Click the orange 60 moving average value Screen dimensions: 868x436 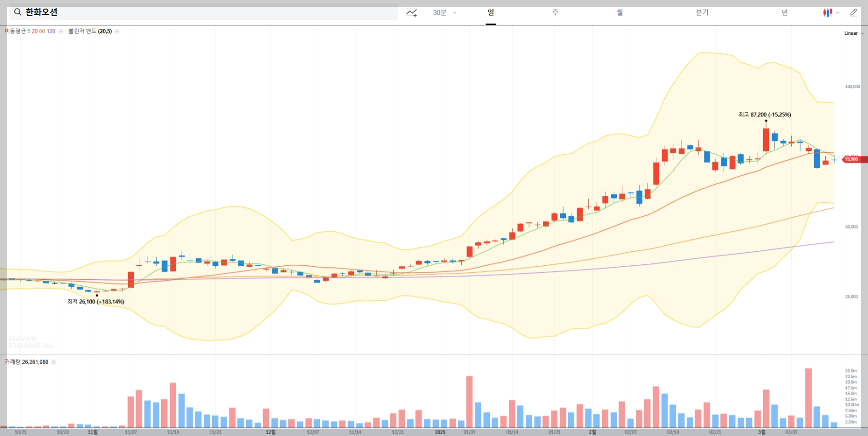tap(42, 31)
